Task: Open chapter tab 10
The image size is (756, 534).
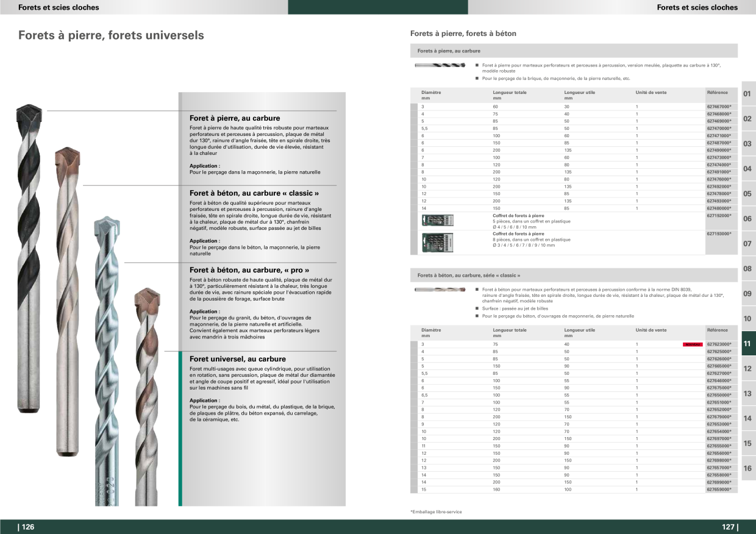Action: tap(748, 319)
